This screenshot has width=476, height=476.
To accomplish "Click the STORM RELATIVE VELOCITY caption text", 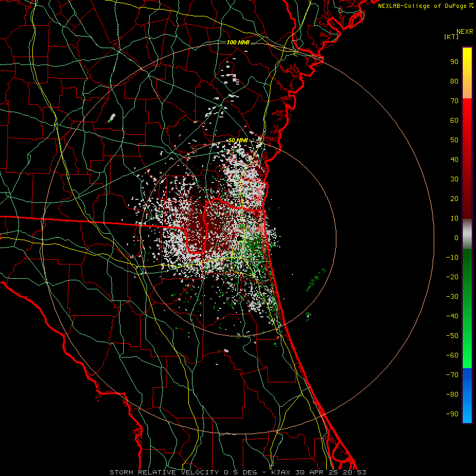I will tap(164, 472).
